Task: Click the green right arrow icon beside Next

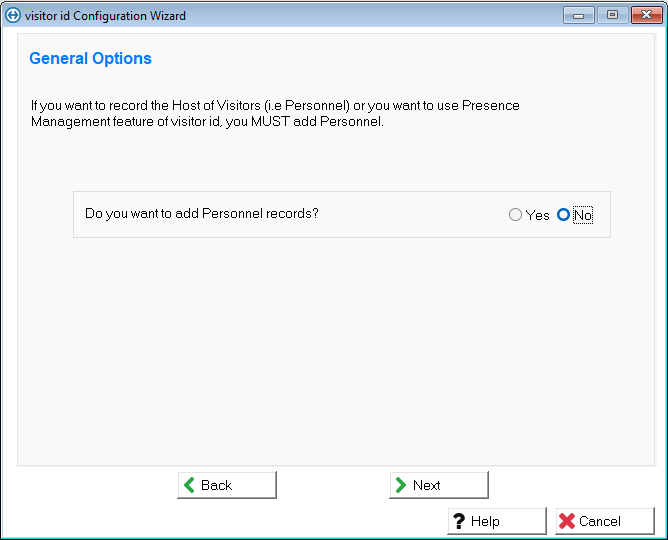Action: [x=400, y=485]
